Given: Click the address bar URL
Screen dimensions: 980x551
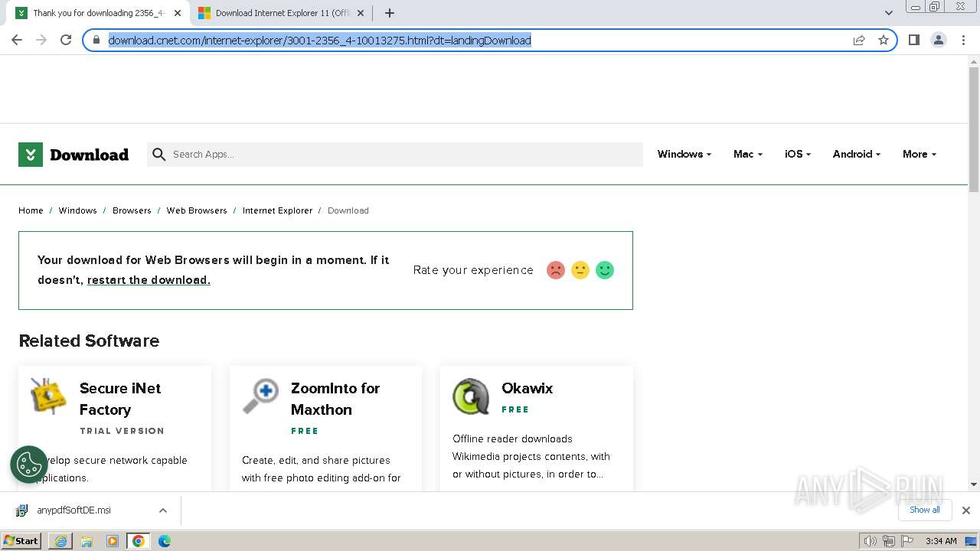Looking at the screenshot, I should click(319, 41).
